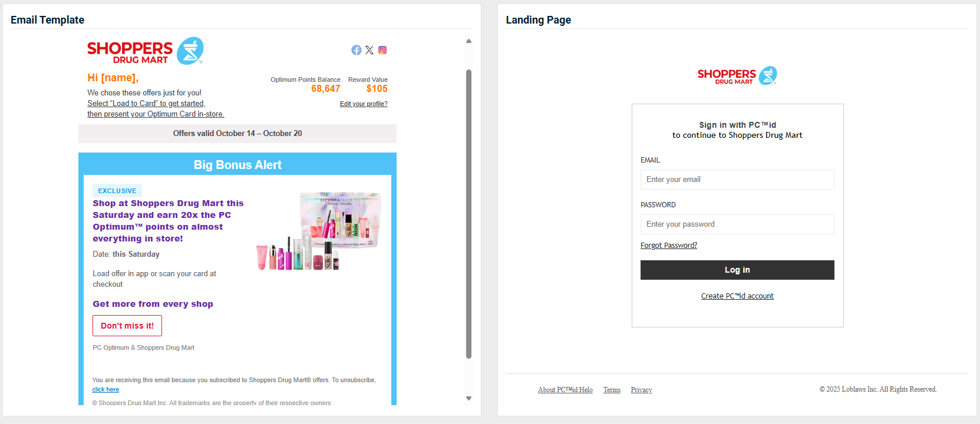
Task: Click the reward value '$105'
Action: click(x=377, y=89)
